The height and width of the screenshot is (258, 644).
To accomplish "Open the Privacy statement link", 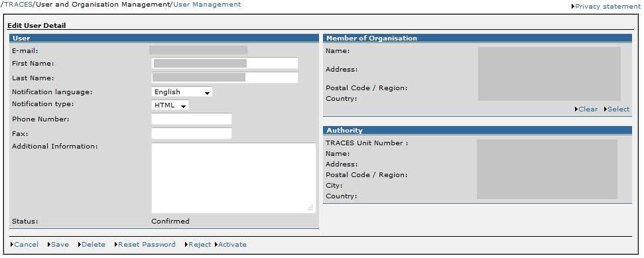I will click(607, 6).
